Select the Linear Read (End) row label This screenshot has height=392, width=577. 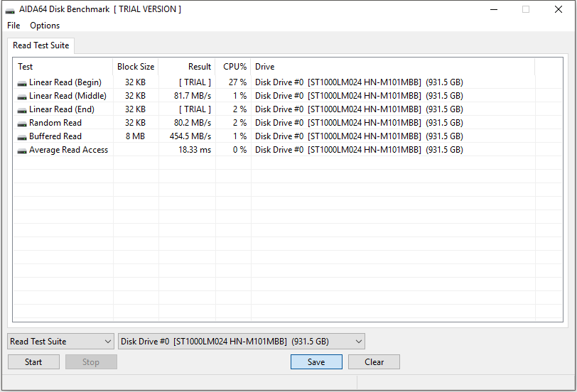[61, 109]
